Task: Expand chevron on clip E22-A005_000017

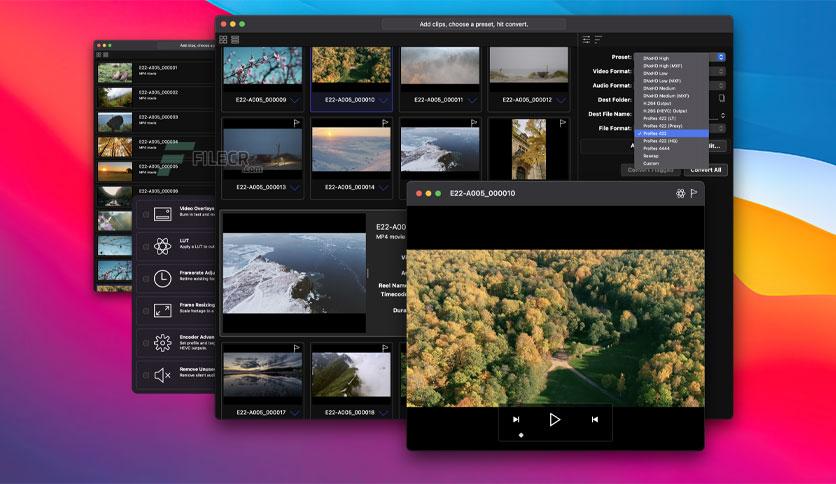Action: 295,413
